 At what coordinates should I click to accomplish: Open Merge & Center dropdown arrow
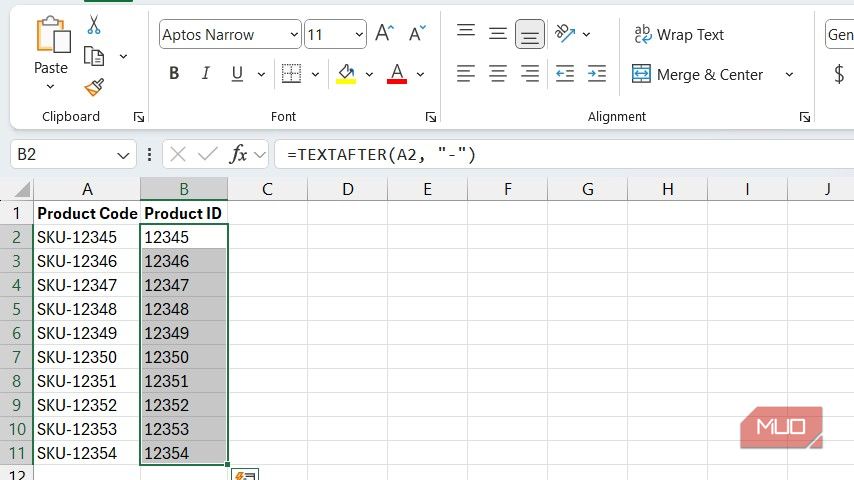click(x=789, y=74)
